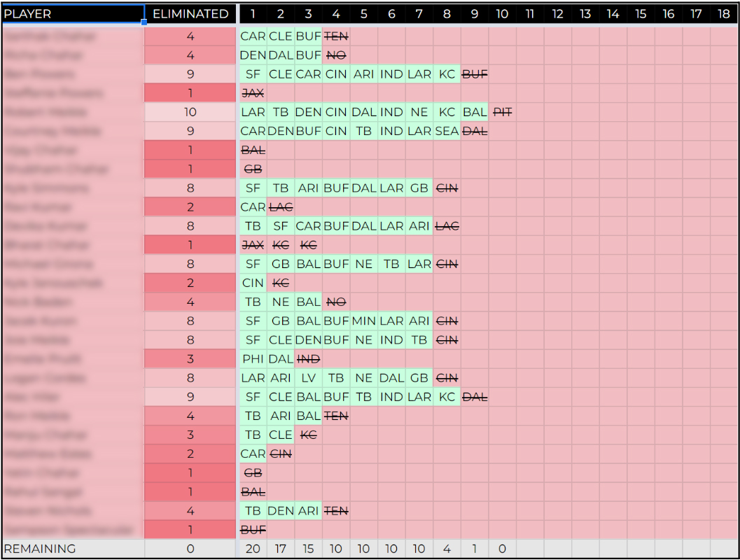
Task: Select remaining count 20 under week 1
Action: pos(253,549)
